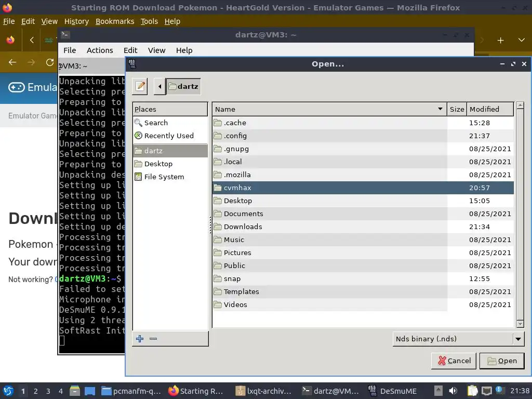Open terminal Help menu
Screen dimensions: 532x399
coord(184,50)
